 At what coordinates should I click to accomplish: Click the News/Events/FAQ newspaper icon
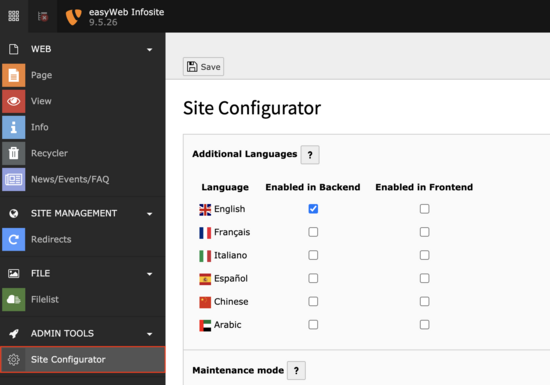click(14, 180)
